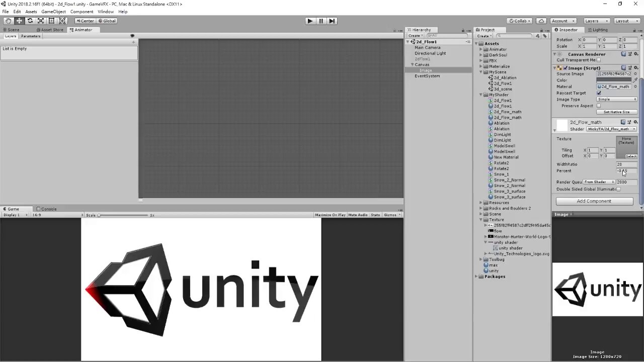Viewport: 644px width, 362px height.
Task: Toggle Cull Transparent Mesh checkbox
Action: (599, 60)
